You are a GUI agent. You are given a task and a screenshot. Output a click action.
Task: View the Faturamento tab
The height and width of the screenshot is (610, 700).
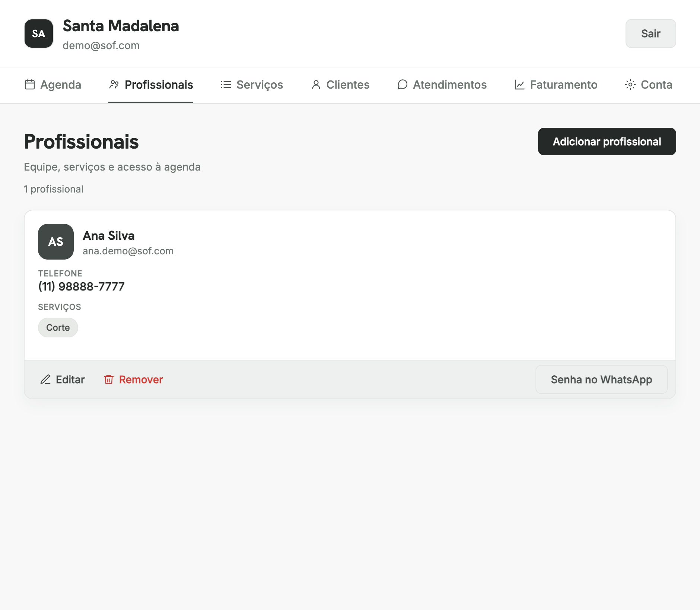tap(556, 85)
